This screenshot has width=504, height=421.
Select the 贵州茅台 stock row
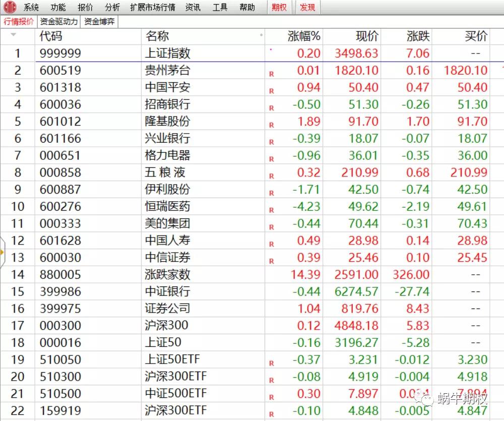pos(167,71)
